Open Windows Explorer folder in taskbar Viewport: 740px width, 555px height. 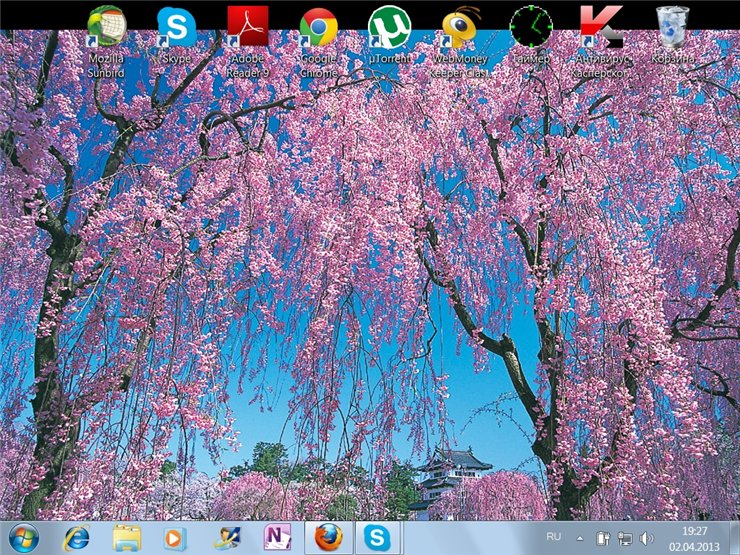click(x=127, y=538)
